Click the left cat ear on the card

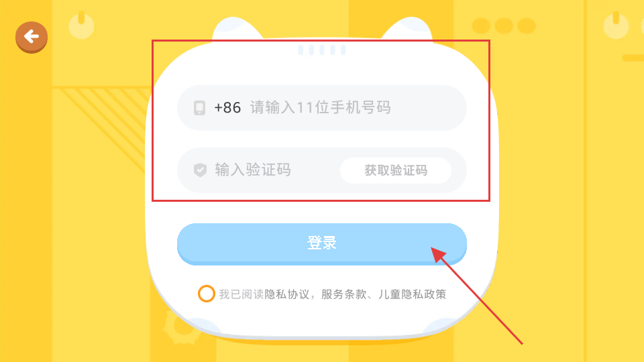237,29
